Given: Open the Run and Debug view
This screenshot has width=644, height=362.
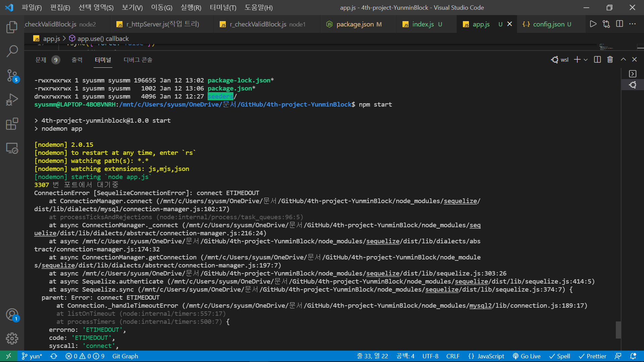Looking at the screenshot, I should (12, 100).
